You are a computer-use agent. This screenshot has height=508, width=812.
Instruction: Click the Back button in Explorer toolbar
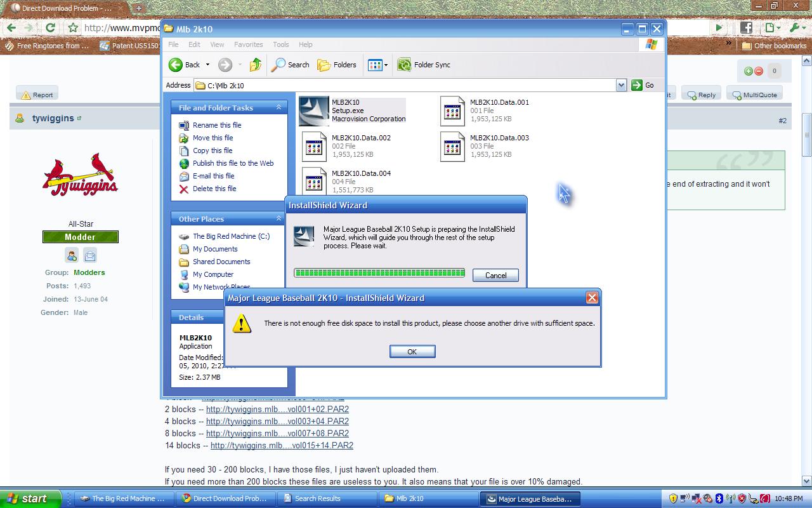185,65
